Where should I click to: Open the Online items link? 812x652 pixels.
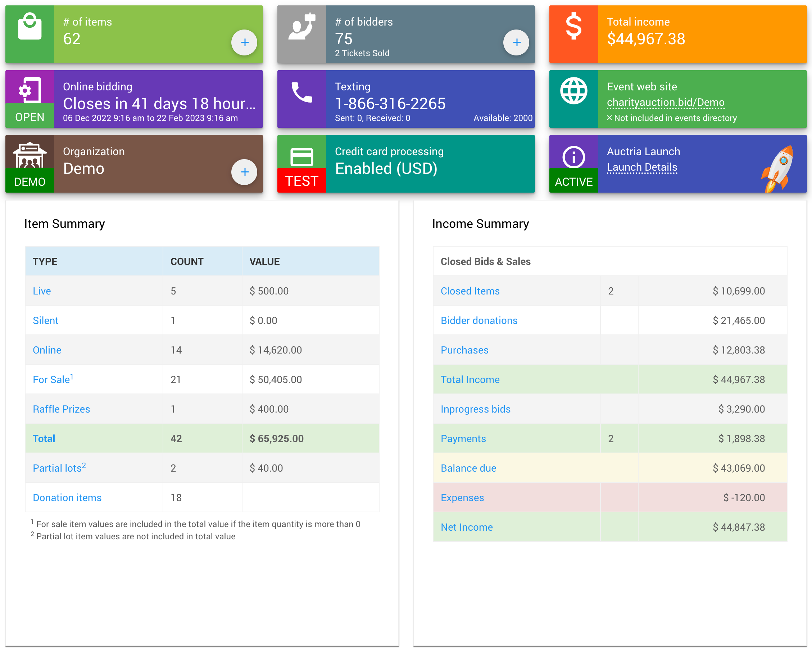point(47,350)
